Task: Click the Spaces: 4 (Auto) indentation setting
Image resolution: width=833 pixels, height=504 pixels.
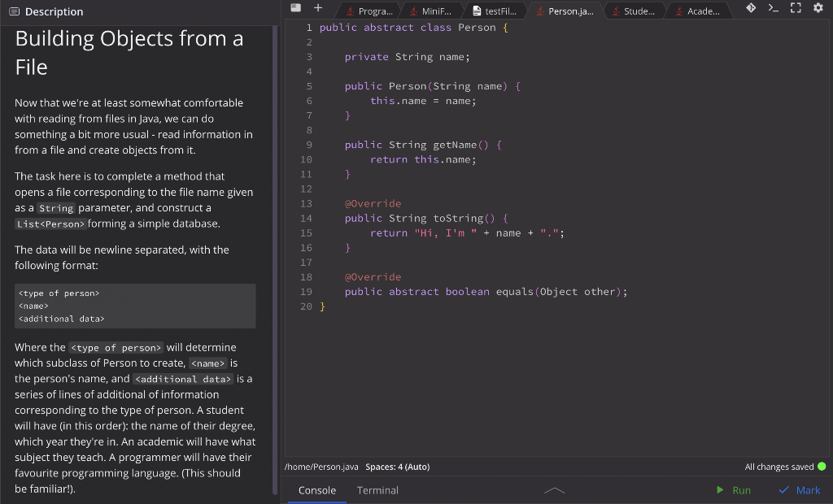Action: pyautogui.click(x=397, y=467)
